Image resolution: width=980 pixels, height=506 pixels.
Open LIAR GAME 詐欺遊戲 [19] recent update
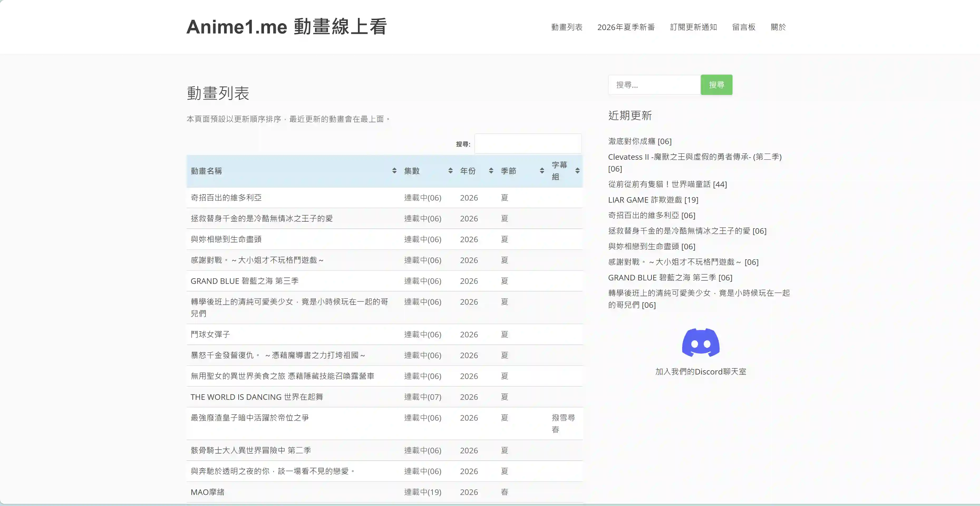653,200
